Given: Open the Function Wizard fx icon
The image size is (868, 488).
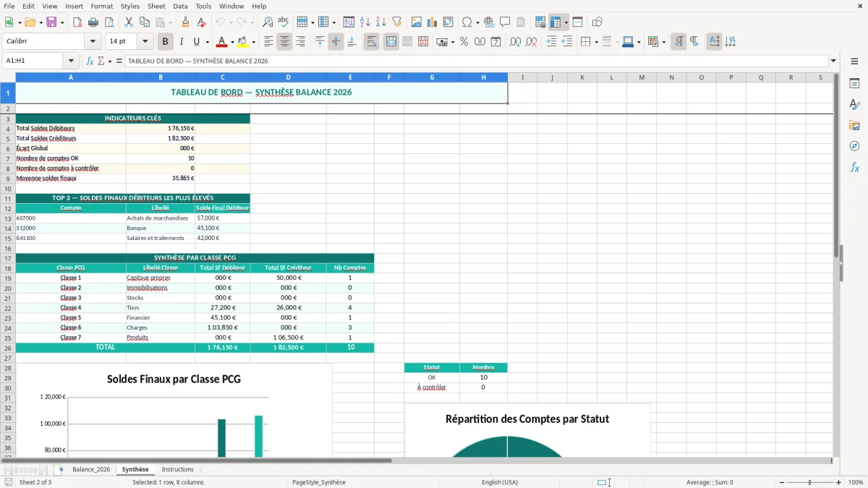Looking at the screenshot, I should (90, 61).
